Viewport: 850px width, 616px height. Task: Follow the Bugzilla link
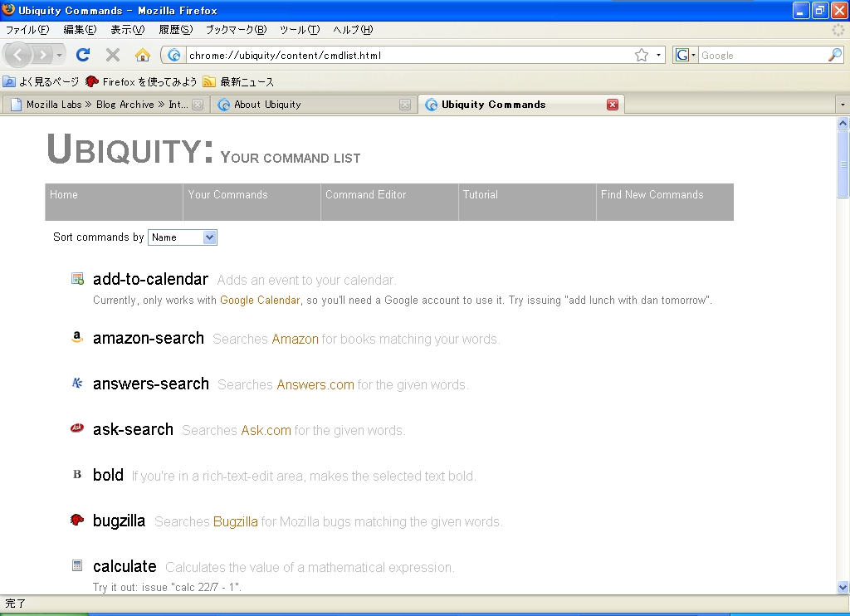tap(235, 521)
